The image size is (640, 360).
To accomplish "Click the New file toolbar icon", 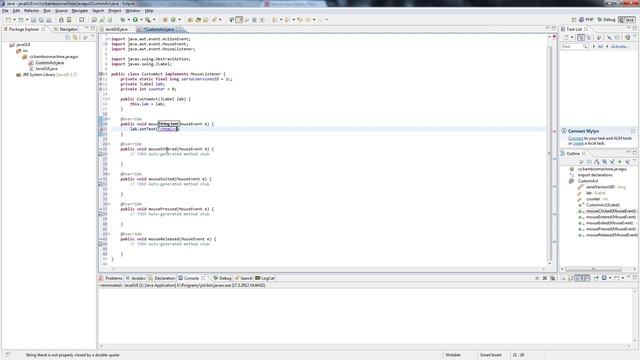I will point(8,20).
